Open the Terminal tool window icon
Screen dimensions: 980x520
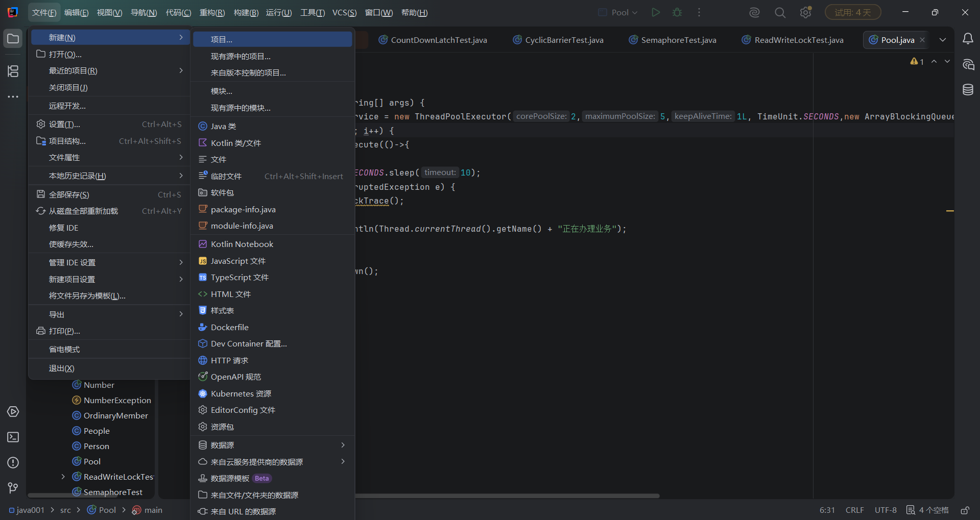pyautogui.click(x=13, y=437)
